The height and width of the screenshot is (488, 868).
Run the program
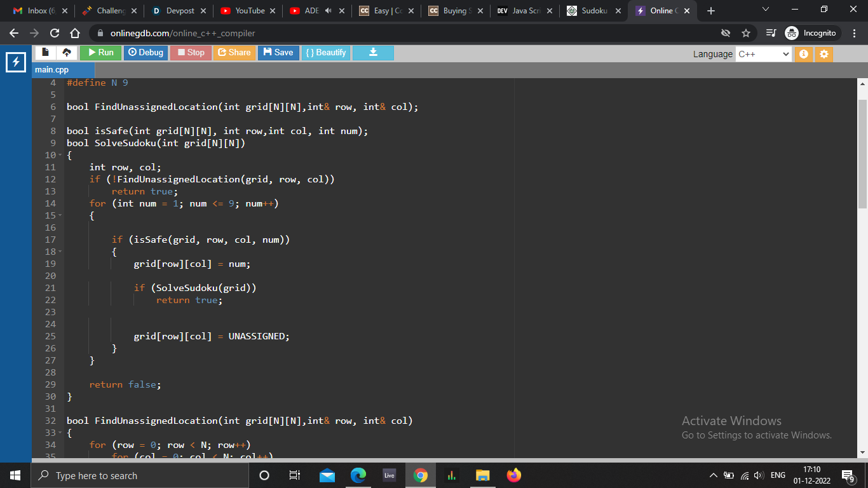click(x=100, y=53)
